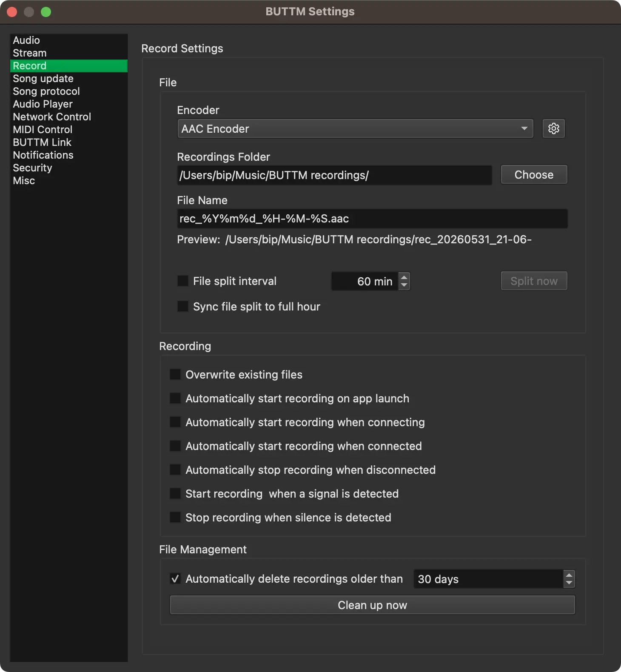Increase the 30 days deletion age
The width and height of the screenshot is (621, 672).
(569, 575)
